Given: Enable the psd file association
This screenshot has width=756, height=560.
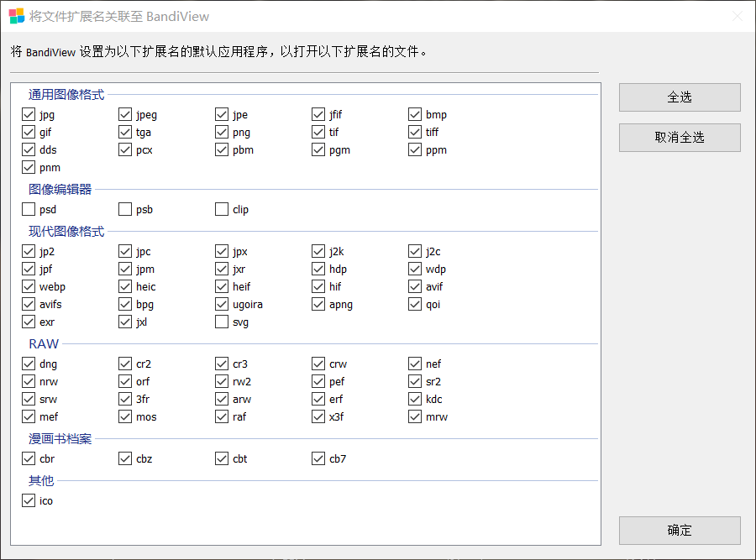Looking at the screenshot, I should [29, 209].
